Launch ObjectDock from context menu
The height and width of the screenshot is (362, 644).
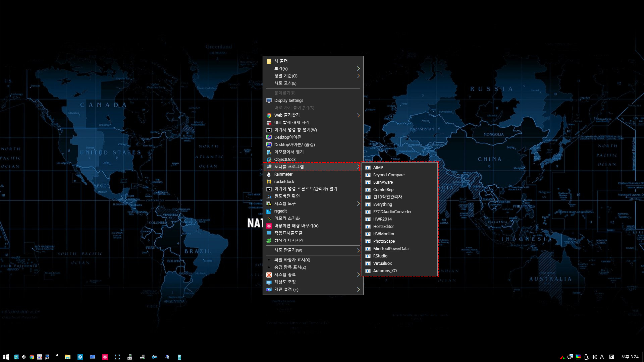pos(313,159)
